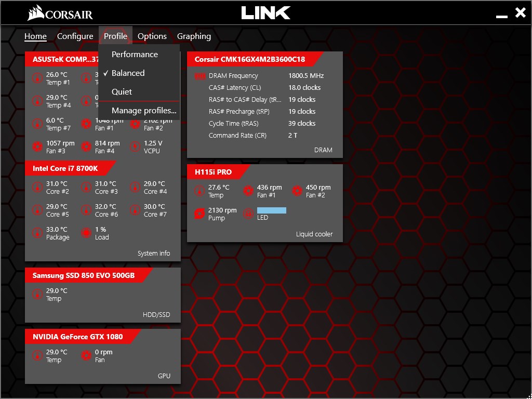Screen dimensions: 532x399
Task: Select the Performance profile
Action: click(x=139, y=54)
